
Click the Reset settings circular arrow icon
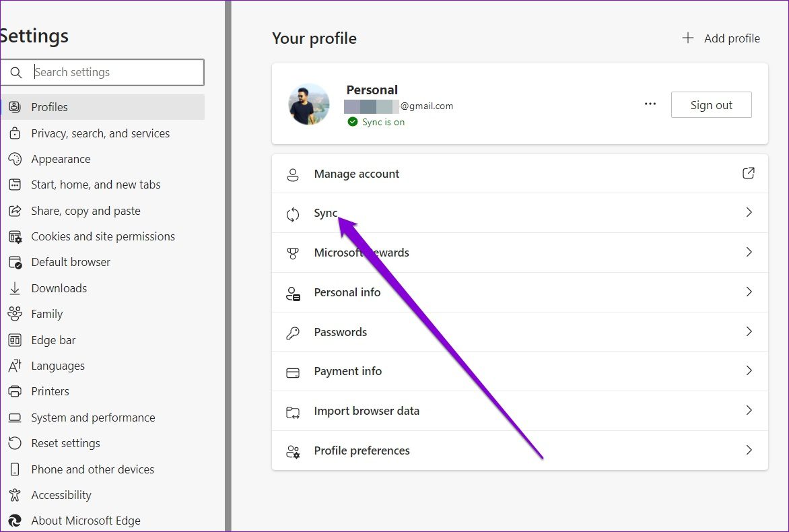point(15,443)
